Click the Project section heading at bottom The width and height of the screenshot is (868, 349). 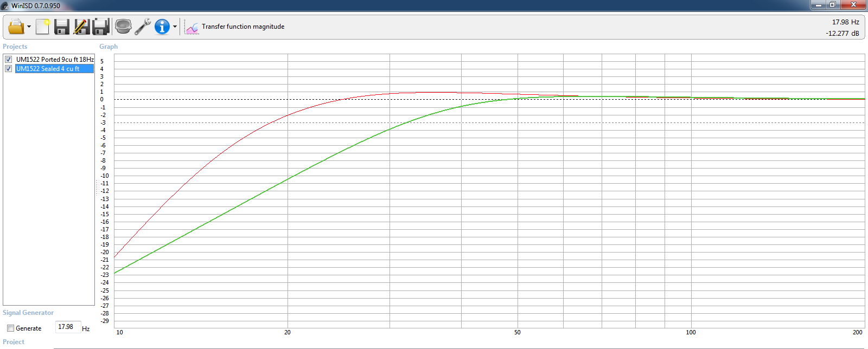point(14,342)
